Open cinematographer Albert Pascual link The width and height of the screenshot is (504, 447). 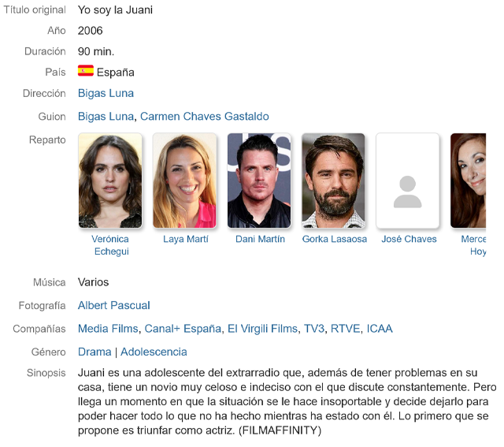(x=113, y=305)
